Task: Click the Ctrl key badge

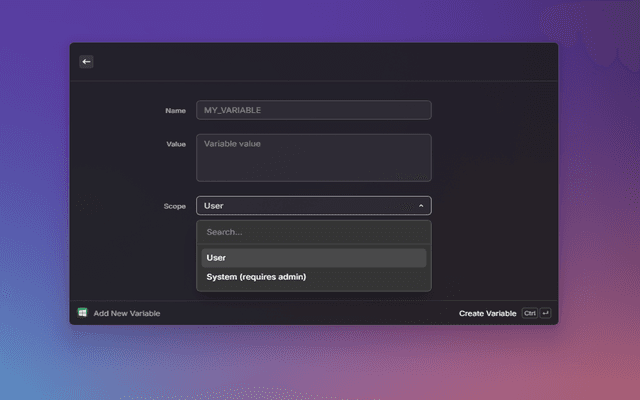Action: pos(530,313)
